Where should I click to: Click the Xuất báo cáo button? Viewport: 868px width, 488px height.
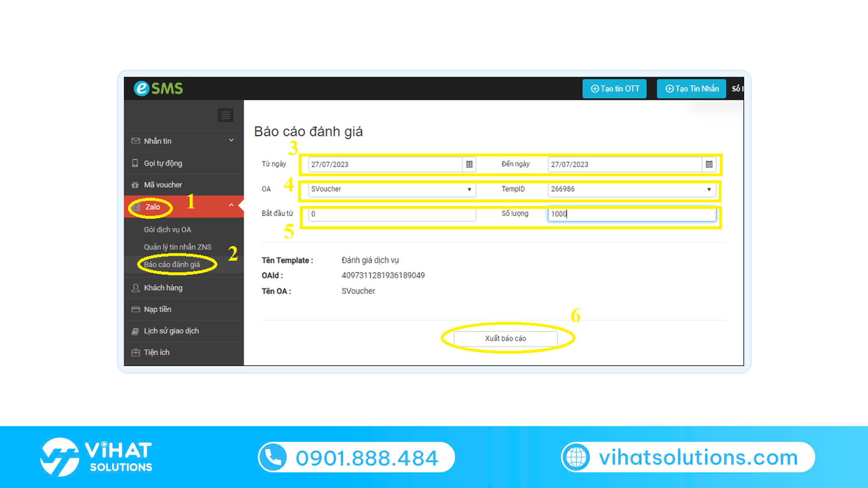505,338
